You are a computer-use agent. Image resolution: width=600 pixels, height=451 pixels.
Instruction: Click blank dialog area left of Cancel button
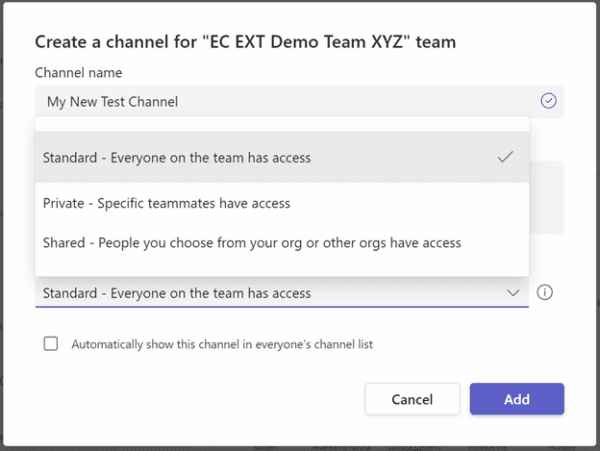pos(200,399)
